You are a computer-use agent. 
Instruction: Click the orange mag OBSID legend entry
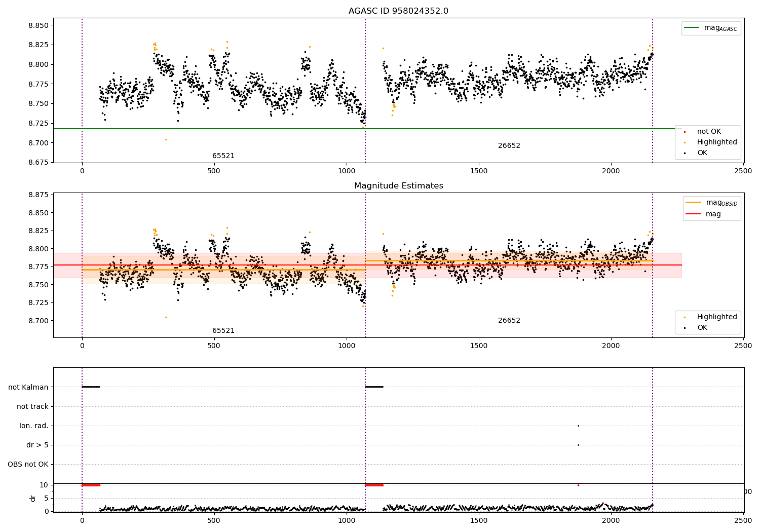pos(693,203)
